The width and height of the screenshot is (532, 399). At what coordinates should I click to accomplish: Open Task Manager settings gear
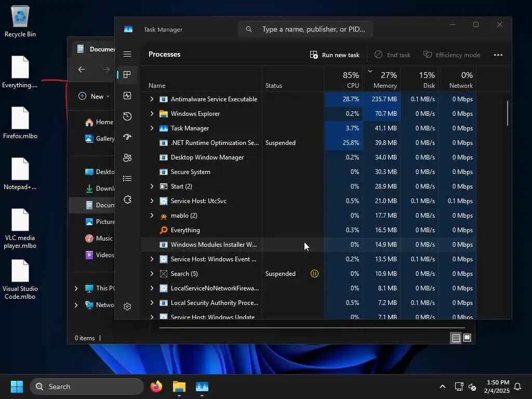[127, 307]
